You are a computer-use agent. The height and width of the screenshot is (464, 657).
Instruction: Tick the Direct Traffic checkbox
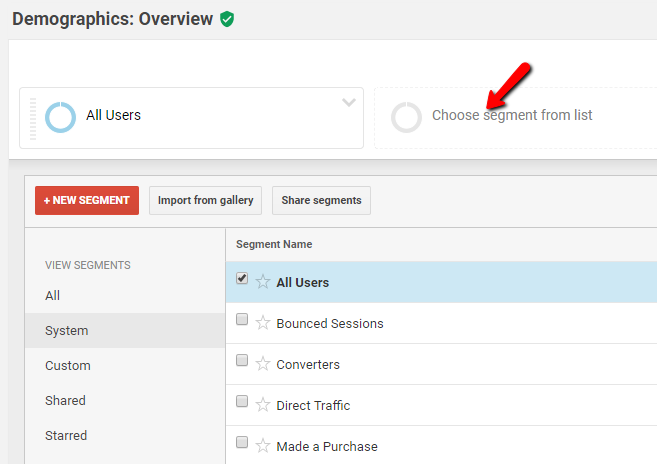tap(242, 403)
